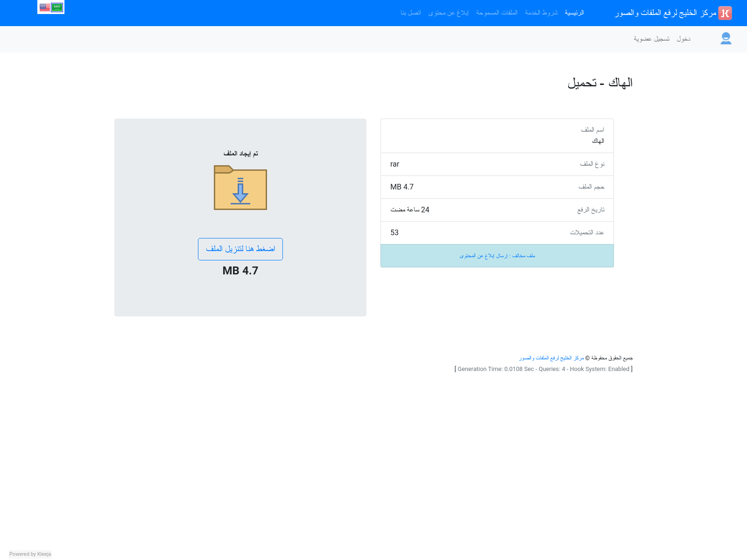Switch language with the Saudi flag icon
747x560 pixels.
[x=57, y=7]
